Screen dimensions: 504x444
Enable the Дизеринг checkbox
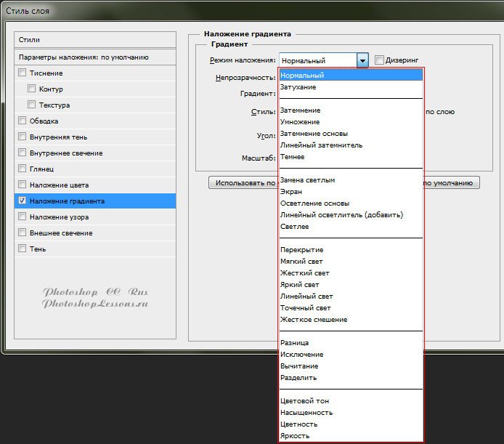(379, 60)
